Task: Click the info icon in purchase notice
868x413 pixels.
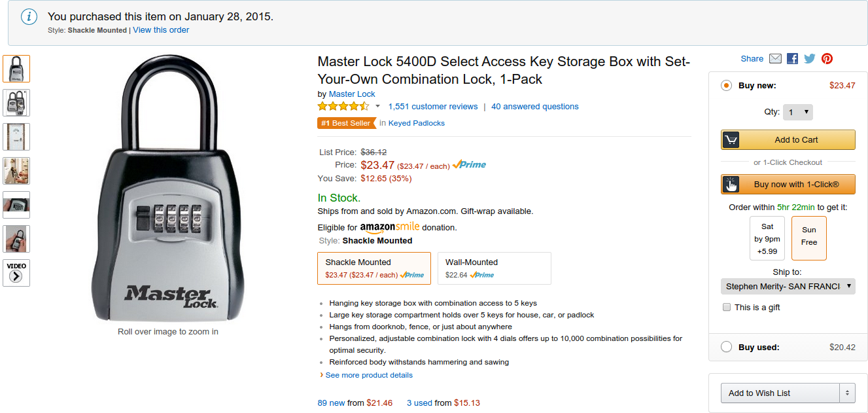Action: click(x=29, y=17)
